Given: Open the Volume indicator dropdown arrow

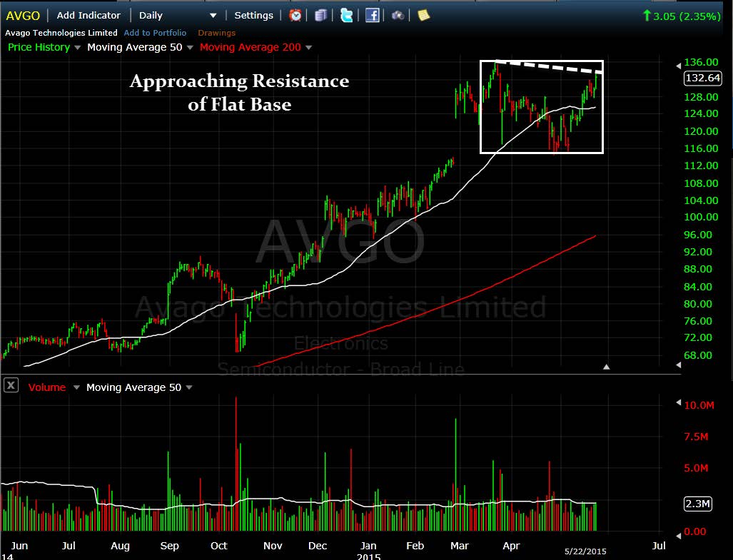Looking at the screenshot, I should pos(76,387).
